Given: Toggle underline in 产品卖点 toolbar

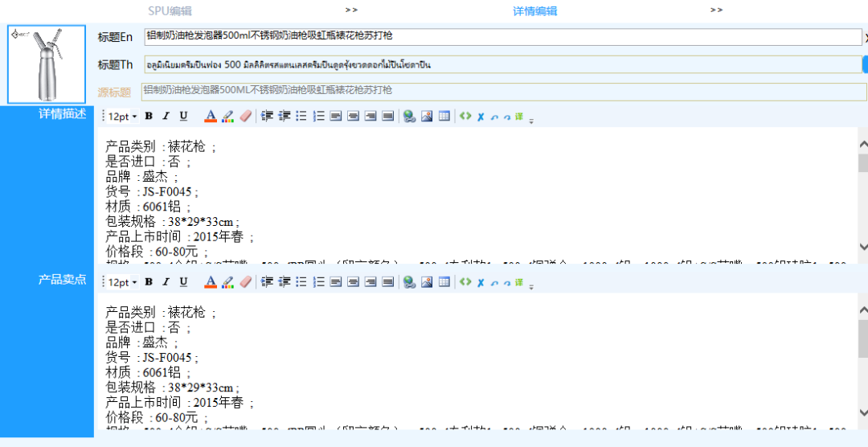Looking at the screenshot, I should click(x=183, y=282).
